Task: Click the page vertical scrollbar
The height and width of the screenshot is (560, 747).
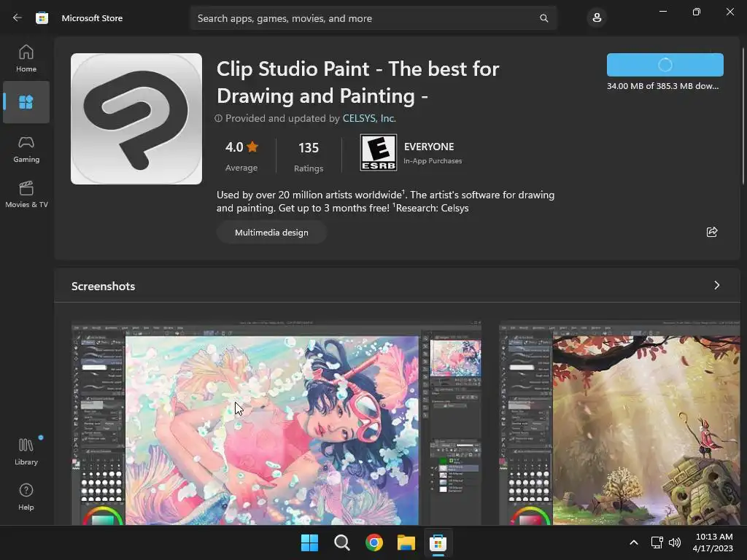Action: click(743, 116)
